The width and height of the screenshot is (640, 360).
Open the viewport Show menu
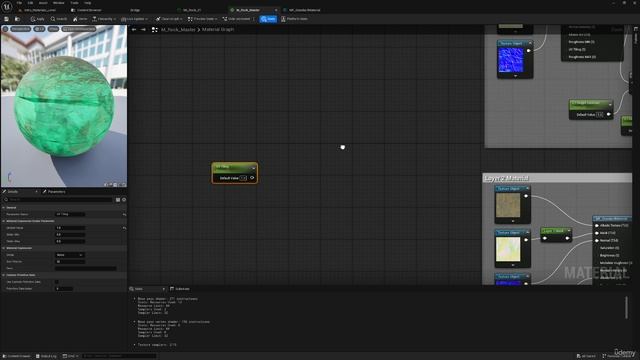point(53,29)
